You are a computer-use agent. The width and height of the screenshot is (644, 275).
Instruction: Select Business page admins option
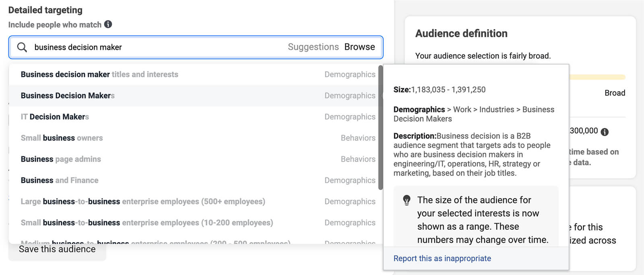coord(61,159)
